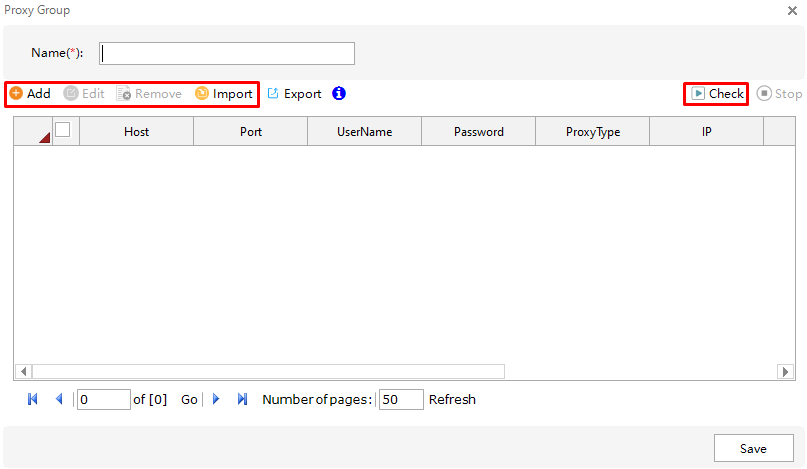Click the Number of pages field

[x=400, y=399]
